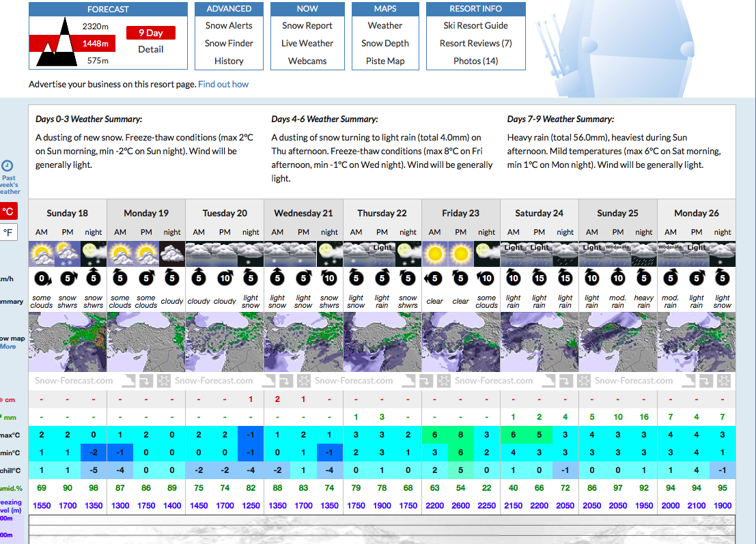Switch temperature units to °F
The height and width of the screenshot is (544, 756).
8,232
